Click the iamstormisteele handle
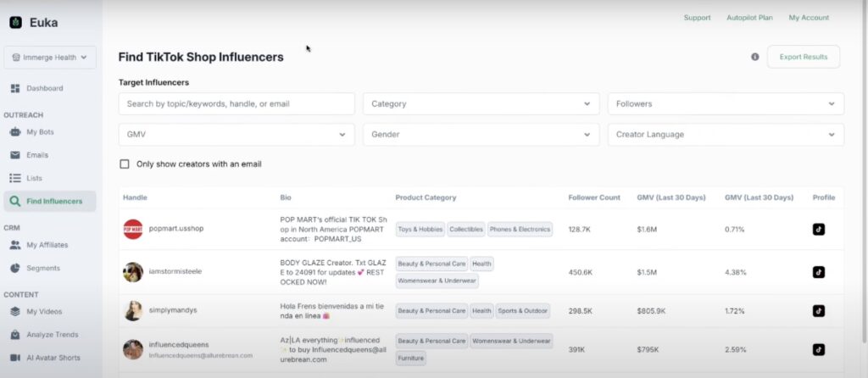 [175, 272]
